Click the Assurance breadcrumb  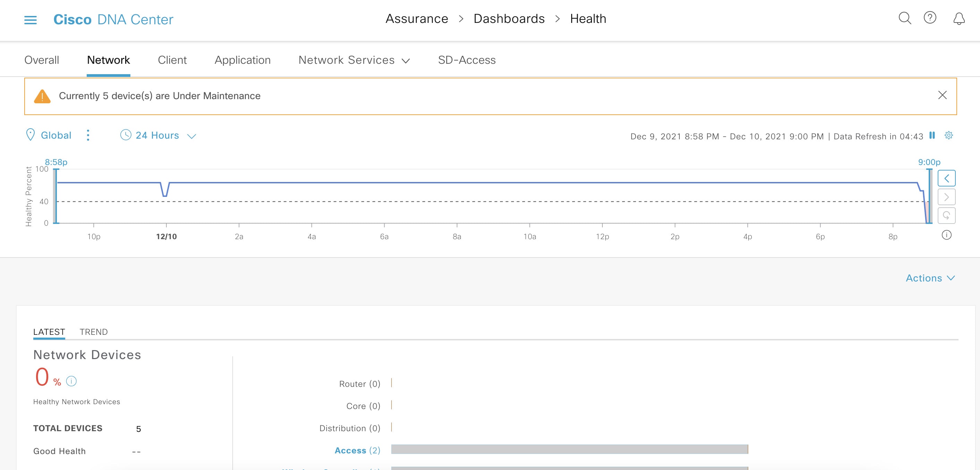tap(416, 19)
